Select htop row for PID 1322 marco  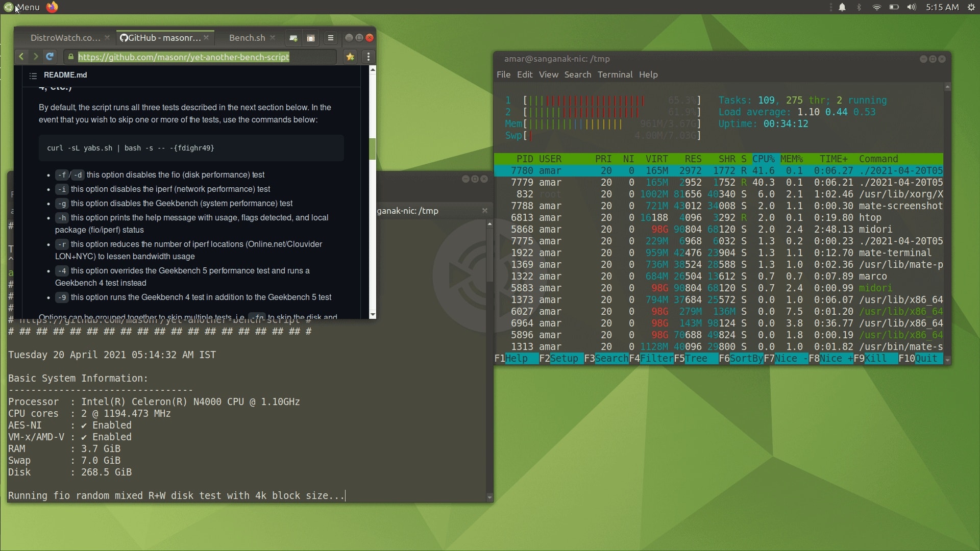pos(719,277)
